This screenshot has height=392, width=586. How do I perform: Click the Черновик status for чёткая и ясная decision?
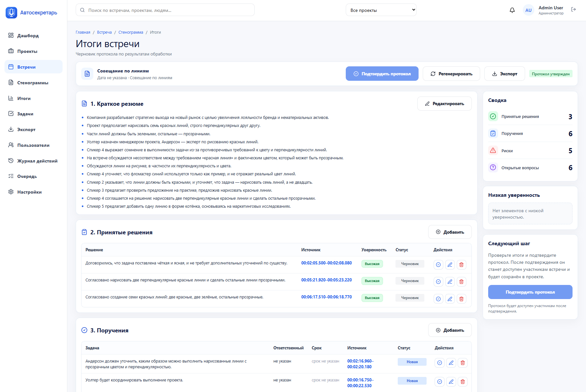[x=410, y=264]
